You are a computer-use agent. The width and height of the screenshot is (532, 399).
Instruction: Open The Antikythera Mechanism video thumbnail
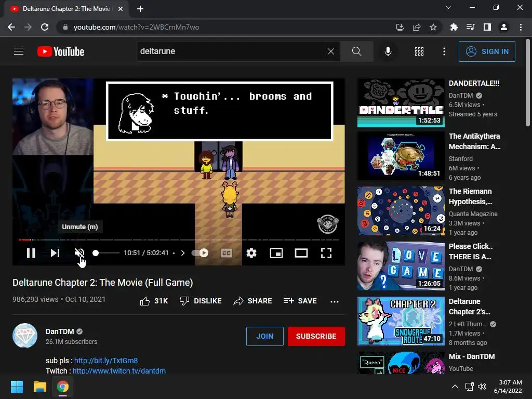click(401, 156)
